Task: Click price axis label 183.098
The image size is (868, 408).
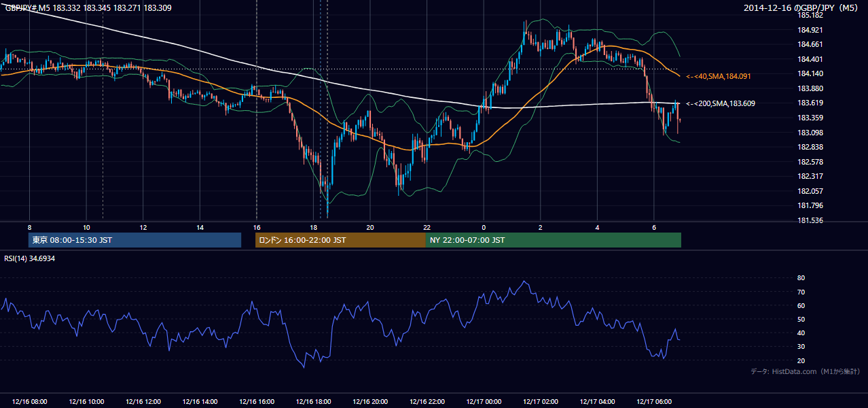Action: [x=810, y=133]
